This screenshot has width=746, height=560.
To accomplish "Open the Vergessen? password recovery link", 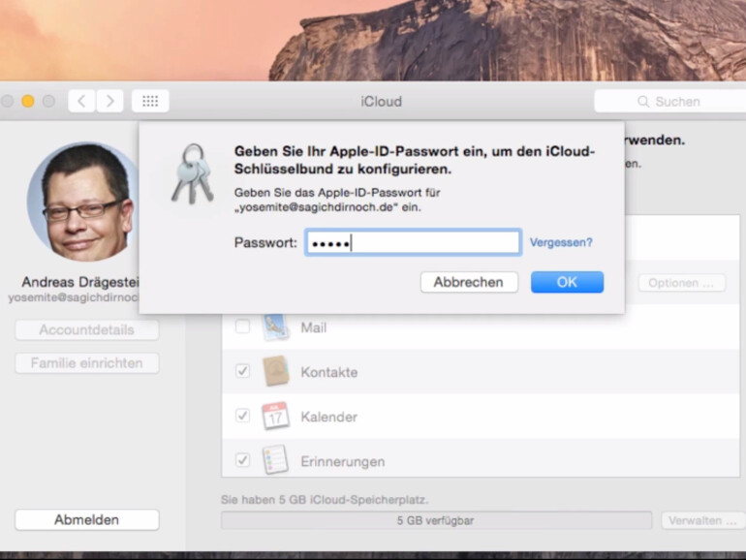I will pos(561,242).
